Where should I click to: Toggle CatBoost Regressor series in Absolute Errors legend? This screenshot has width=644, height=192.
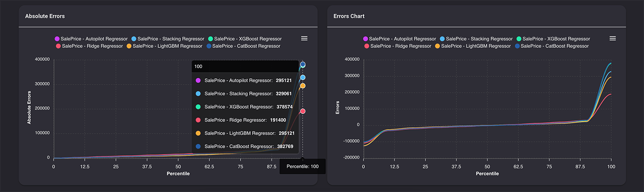243,46
